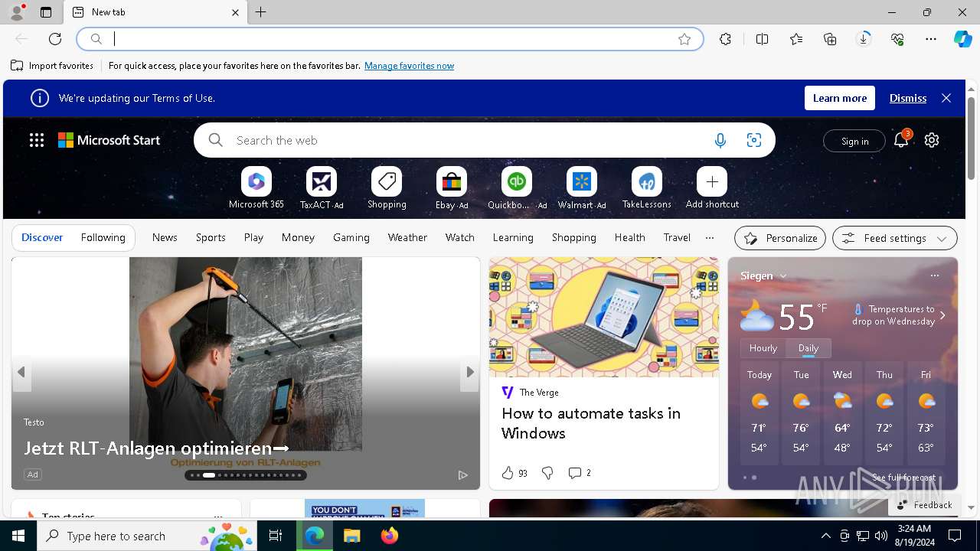The width and height of the screenshot is (980, 551).
Task: Dismiss the Terms of Use banner
Action: [908, 98]
